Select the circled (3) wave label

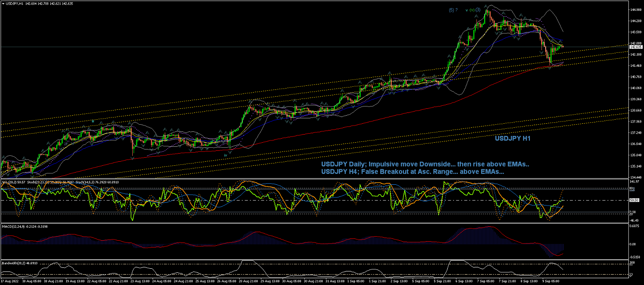(x=477, y=10)
